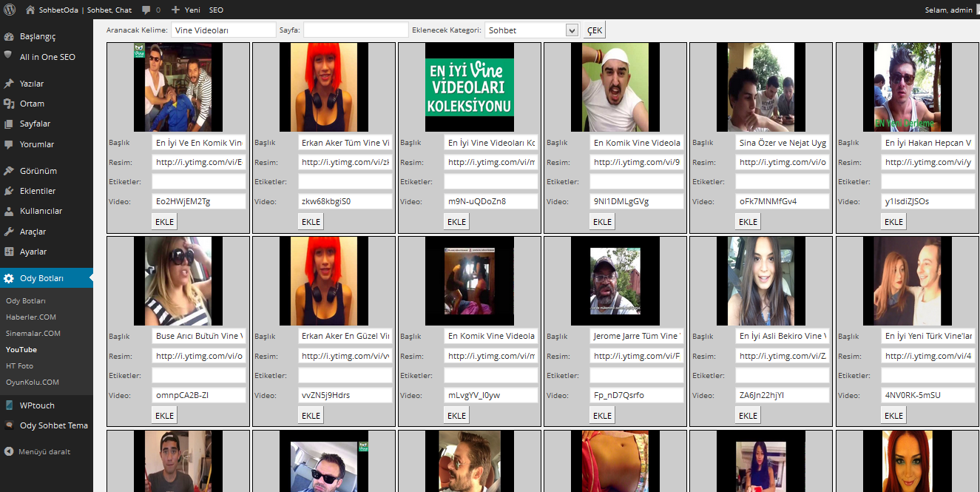Click the Kullanıcılar user icon

pyautogui.click(x=8, y=211)
